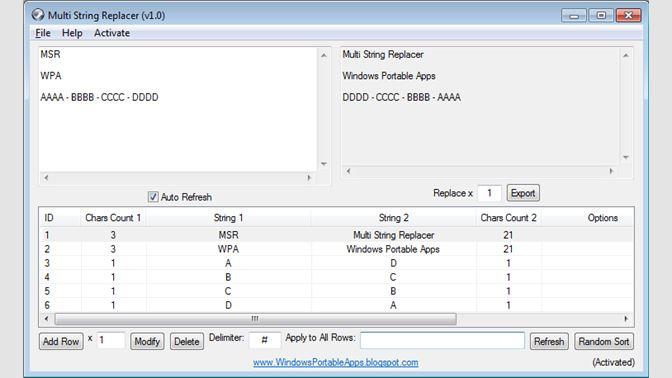The width and height of the screenshot is (672, 378).
Task: Click the Export button
Action: click(x=523, y=193)
